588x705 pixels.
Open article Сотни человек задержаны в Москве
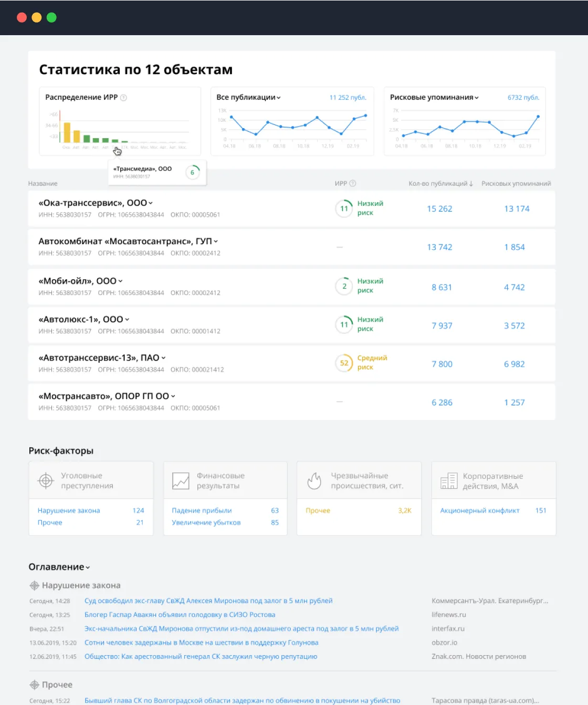coord(202,643)
